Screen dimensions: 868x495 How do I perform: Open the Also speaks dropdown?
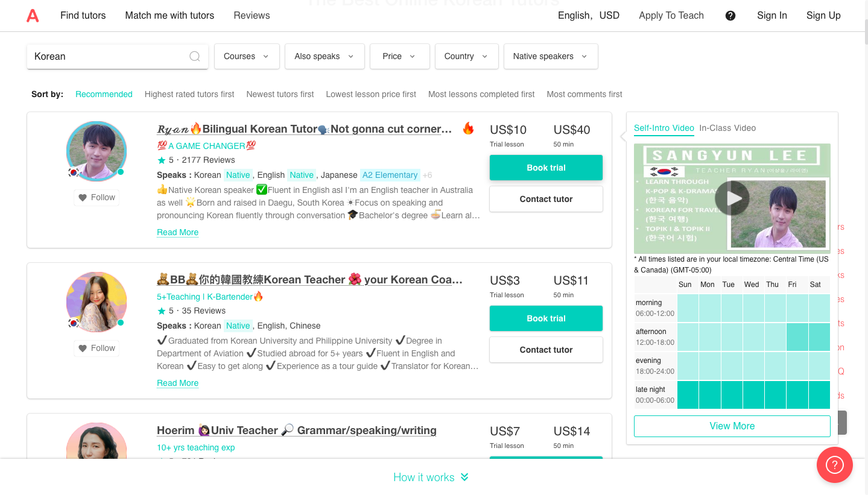pos(325,57)
